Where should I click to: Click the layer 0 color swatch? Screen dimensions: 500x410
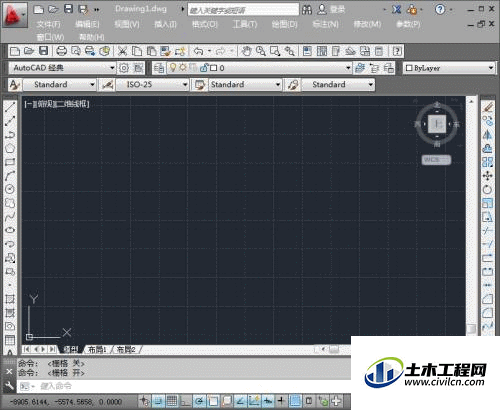click(x=214, y=68)
